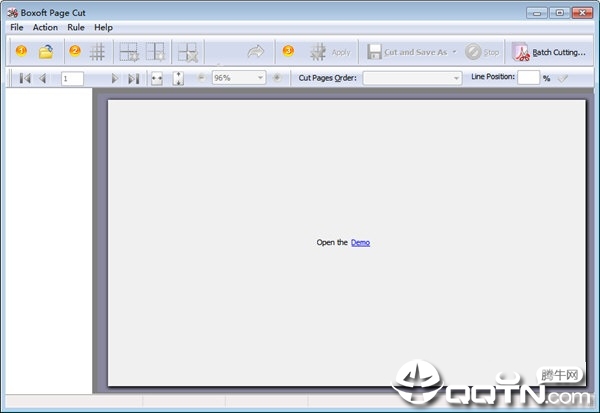Confirm line position with checkmark icon

[562, 78]
